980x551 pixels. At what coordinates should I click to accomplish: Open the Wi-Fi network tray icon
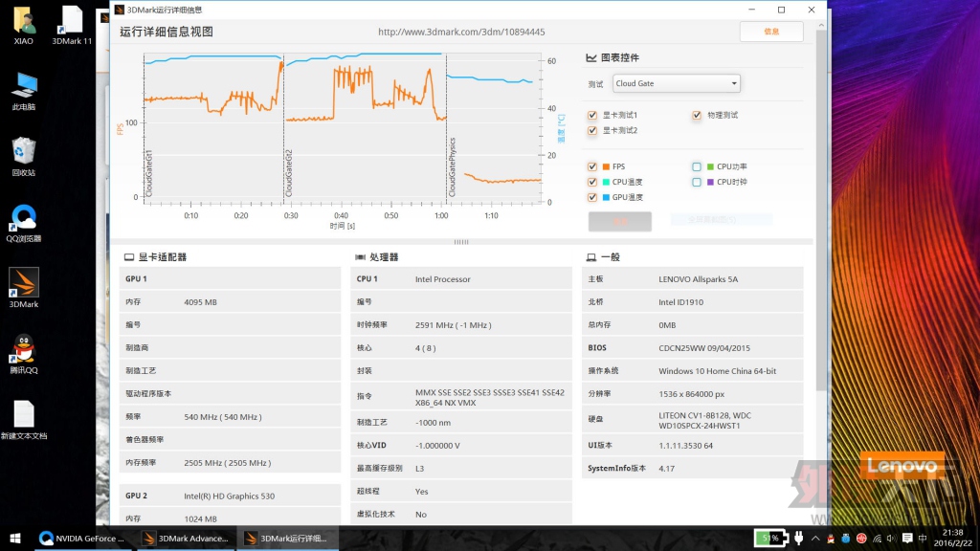pos(877,539)
